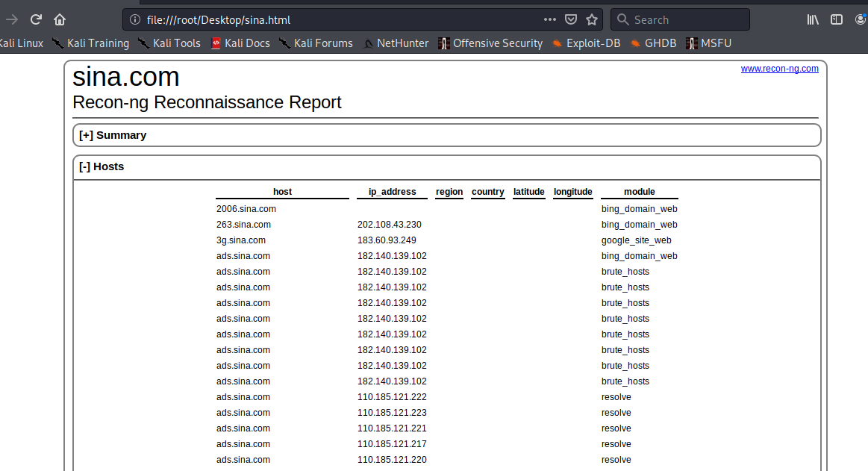868x471 pixels.
Task: Click the sina.com report title
Action: [125, 77]
